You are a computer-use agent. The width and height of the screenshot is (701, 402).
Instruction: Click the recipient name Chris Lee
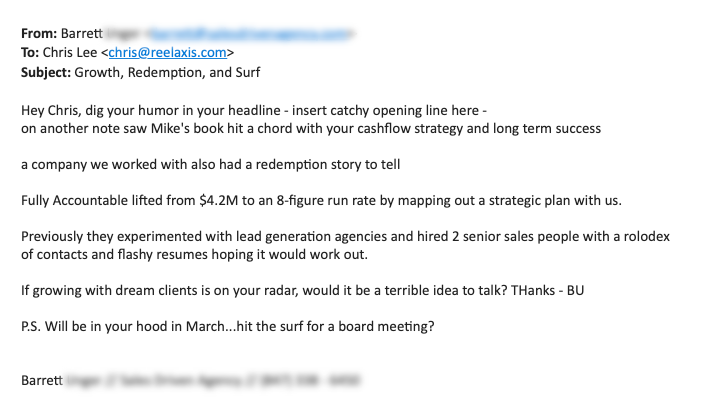click(70, 53)
